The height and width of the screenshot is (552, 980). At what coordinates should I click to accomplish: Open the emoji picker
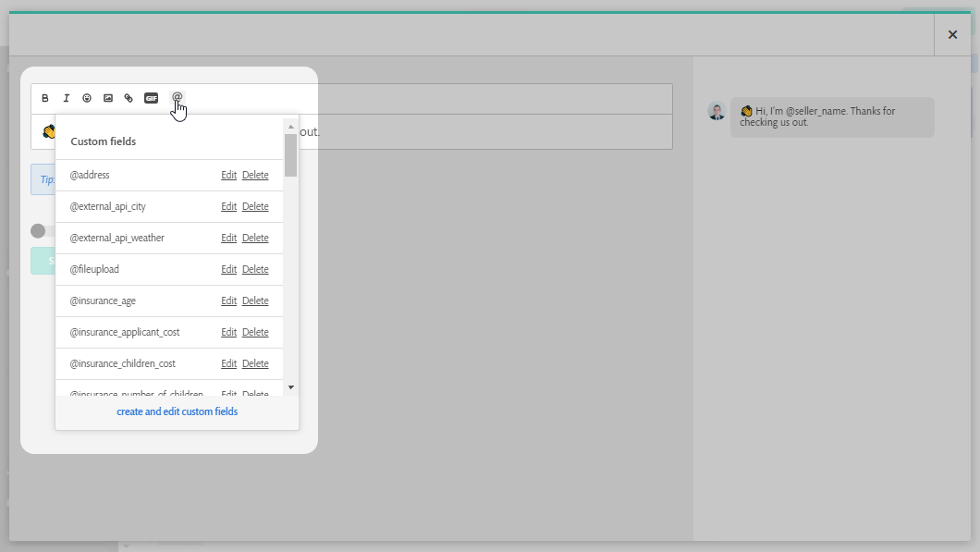[x=87, y=97]
